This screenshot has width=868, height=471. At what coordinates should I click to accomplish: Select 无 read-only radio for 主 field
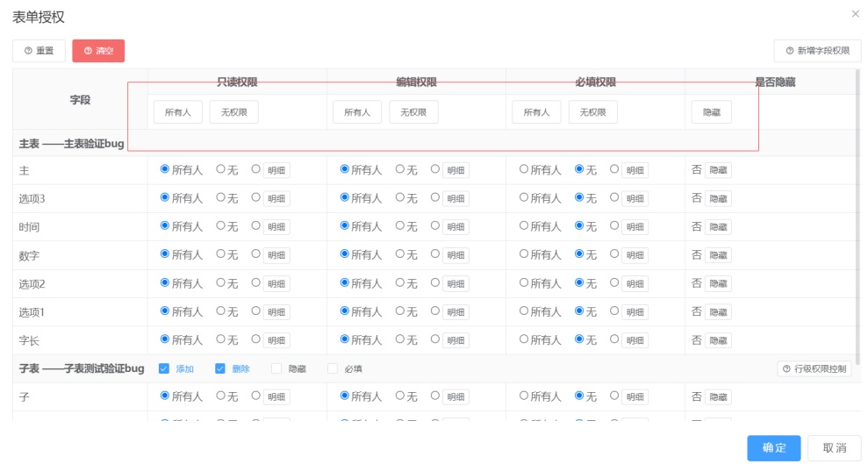(x=221, y=169)
